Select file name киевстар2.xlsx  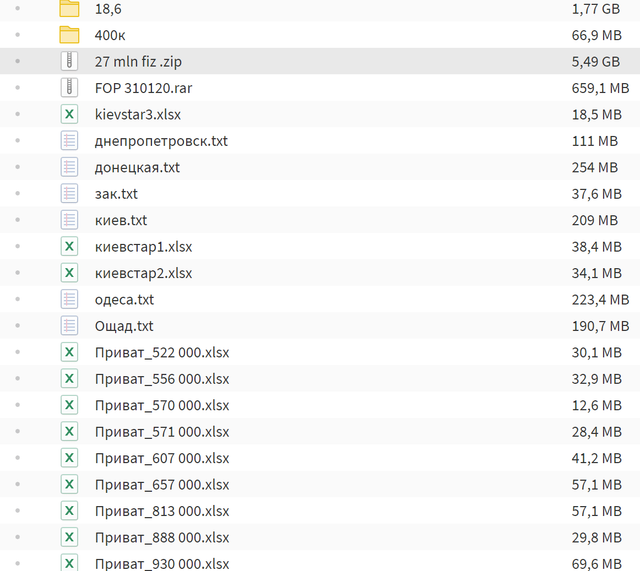(143, 273)
